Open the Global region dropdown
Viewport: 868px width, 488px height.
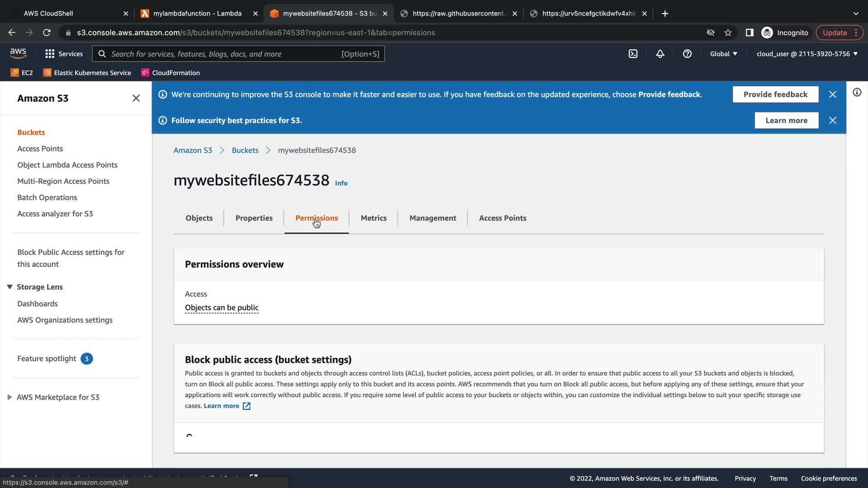point(723,54)
